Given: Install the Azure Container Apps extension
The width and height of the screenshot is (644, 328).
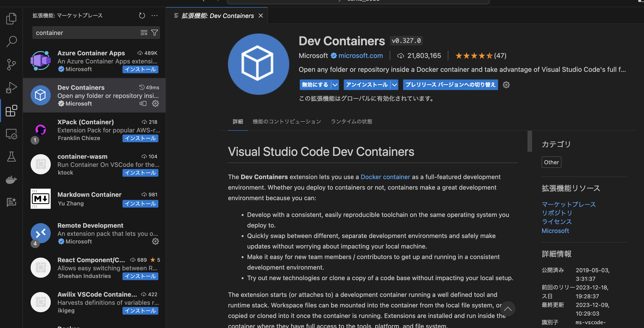Looking at the screenshot, I should coord(140,70).
